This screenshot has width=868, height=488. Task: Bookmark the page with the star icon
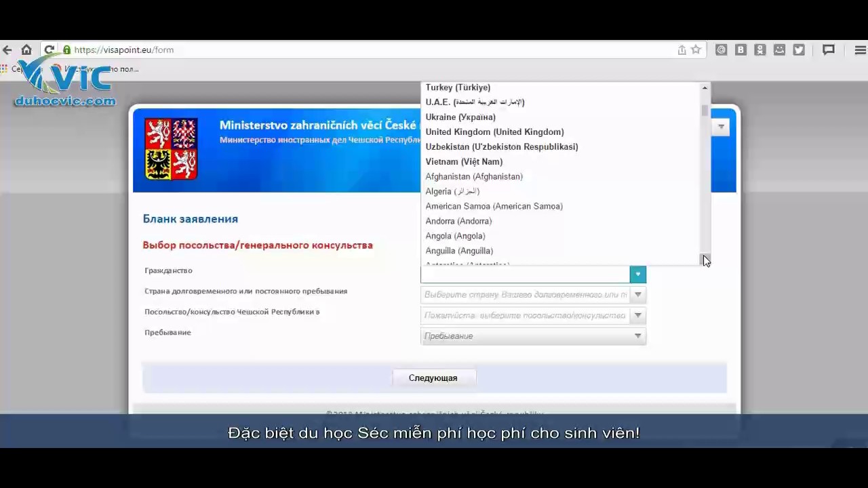[696, 49]
